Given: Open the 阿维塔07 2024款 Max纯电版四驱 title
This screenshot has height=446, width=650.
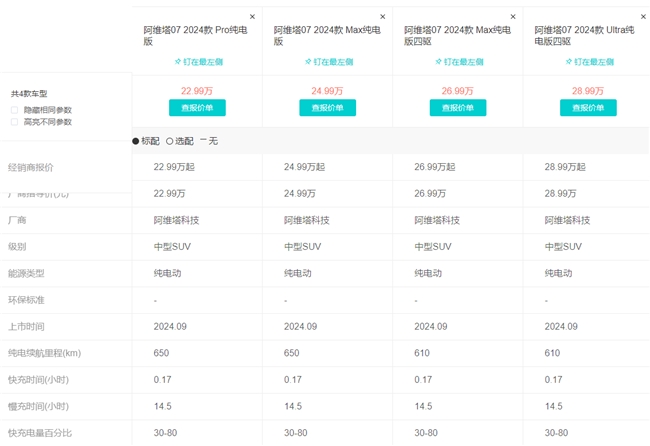Looking at the screenshot, I should coord(457,36).
